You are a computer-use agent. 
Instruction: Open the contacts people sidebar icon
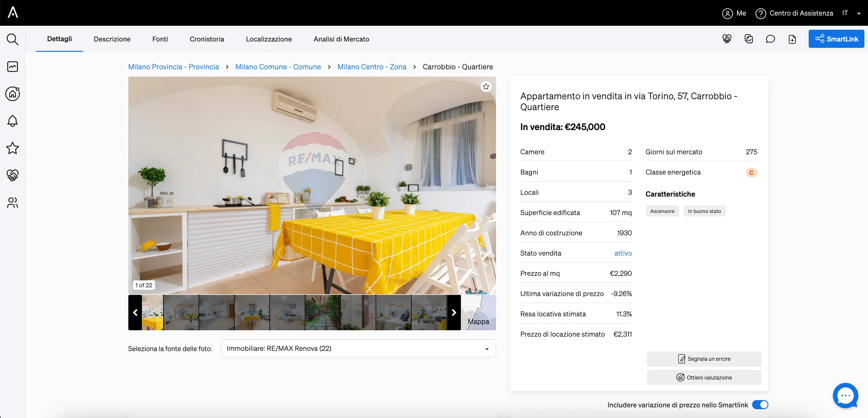[13, 203]
